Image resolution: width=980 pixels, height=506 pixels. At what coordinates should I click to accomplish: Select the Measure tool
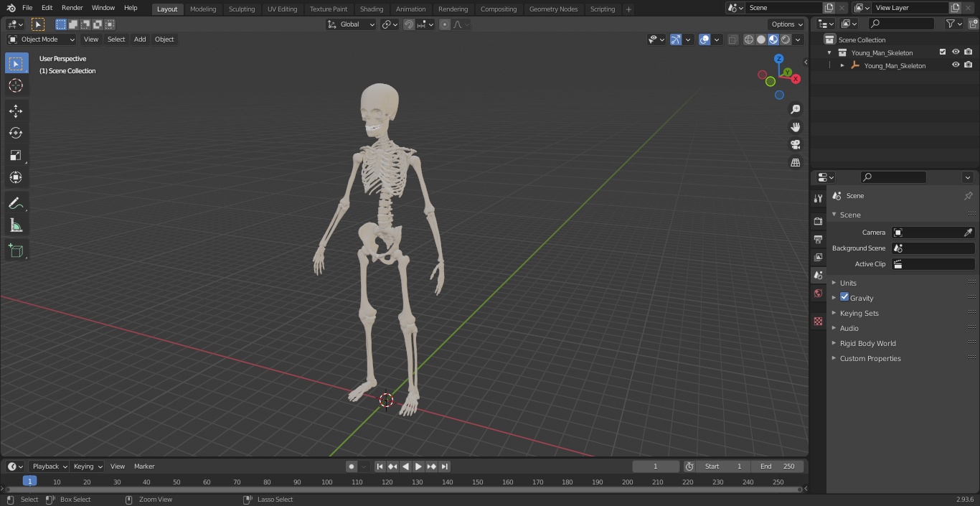(x=16, y=226)
